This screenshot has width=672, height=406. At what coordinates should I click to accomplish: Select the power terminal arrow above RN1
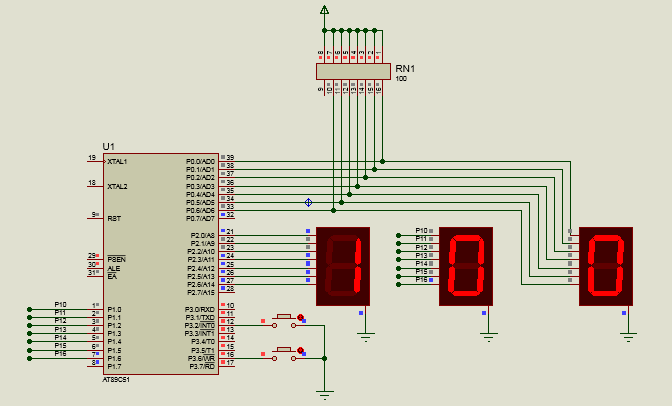pos(324,10)
